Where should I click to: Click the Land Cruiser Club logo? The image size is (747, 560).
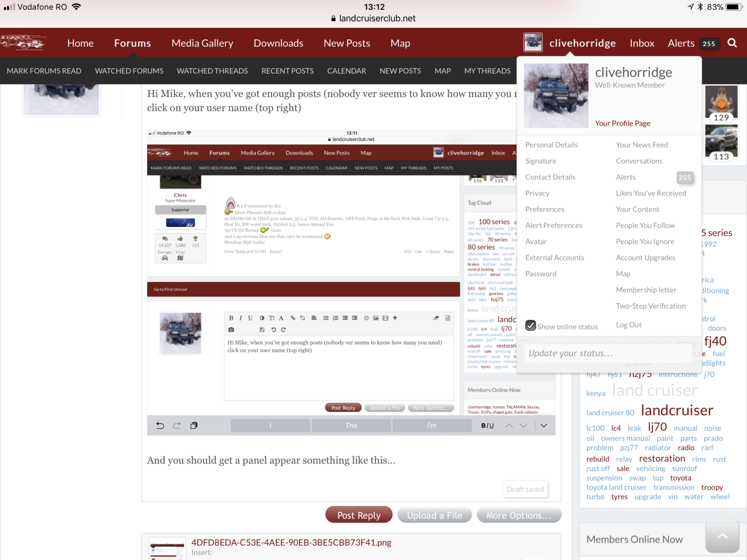23,42
